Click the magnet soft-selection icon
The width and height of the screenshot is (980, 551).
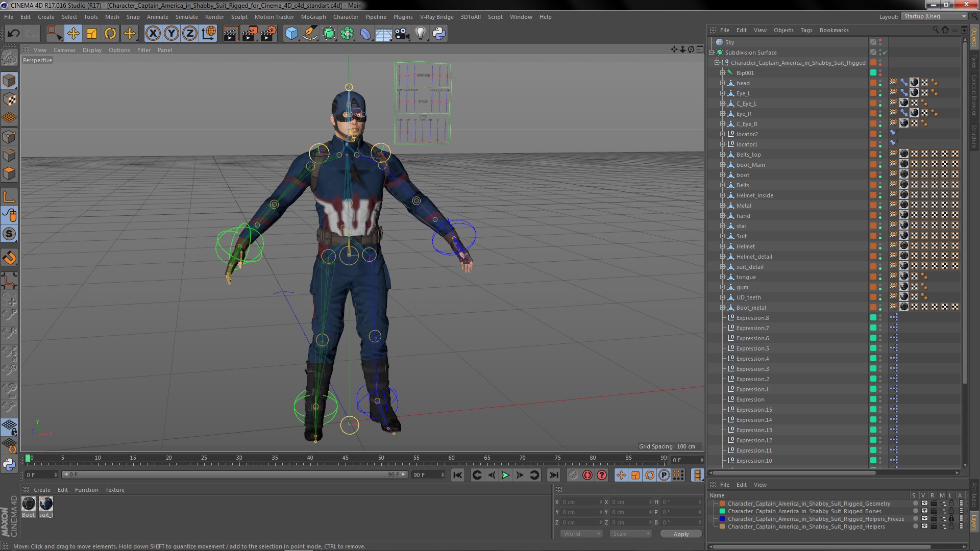click(x=9, y=258)
